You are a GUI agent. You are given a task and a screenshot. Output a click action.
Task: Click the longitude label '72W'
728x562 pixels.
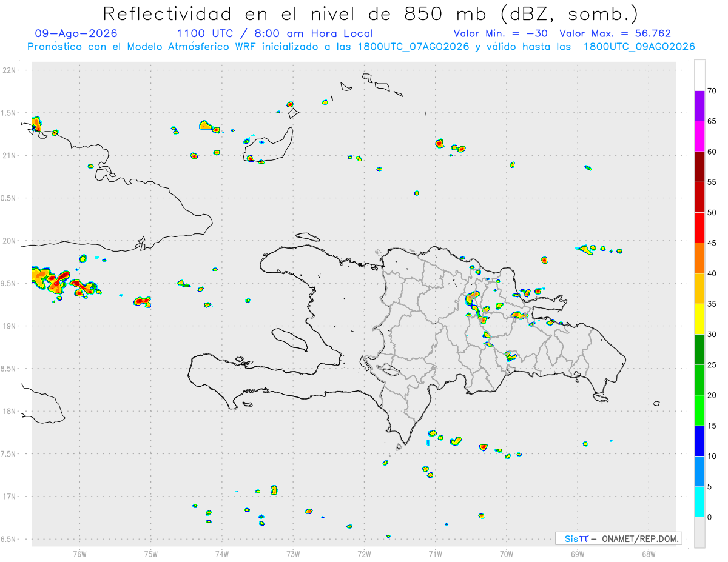[364, 554]
